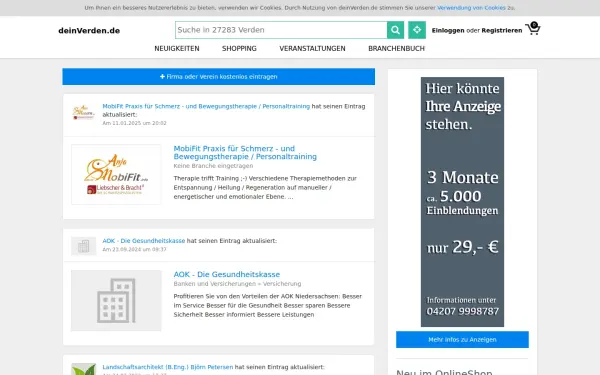
Task: Click the small MobiFit avatar icon
Action: [83, 113]
